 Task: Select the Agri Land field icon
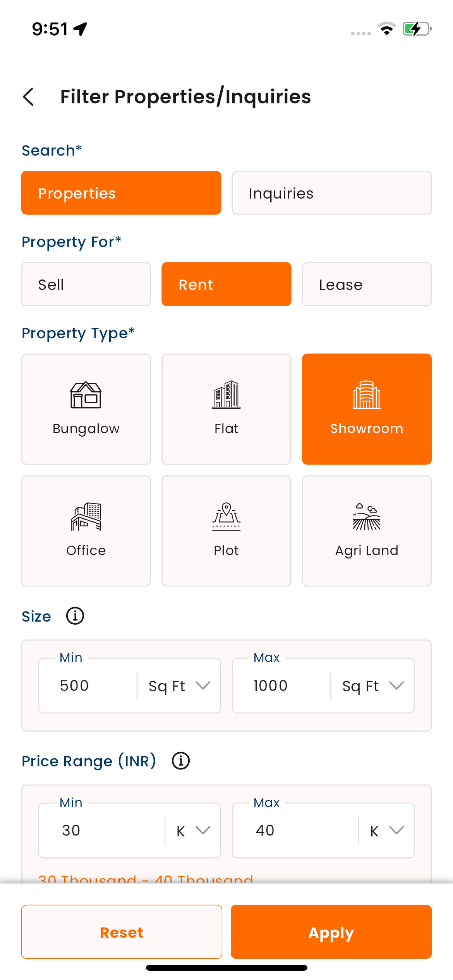point(367,517)
